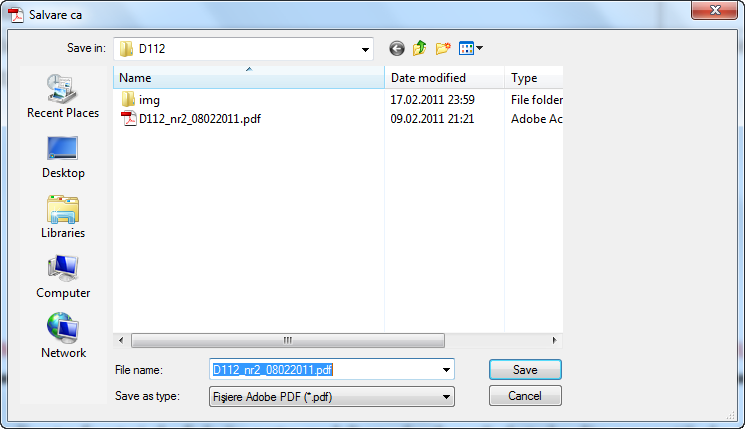Open Libraries from the sidebar
The image size is (745, 429).
click(x=63, y=217)
